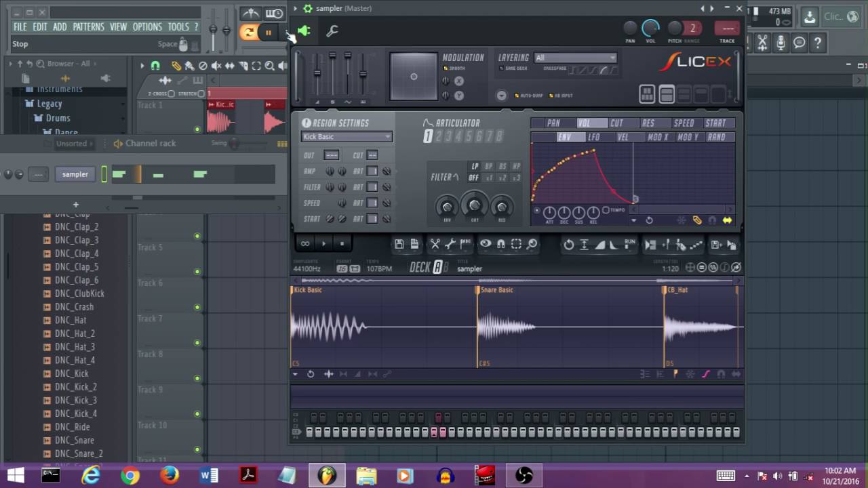868x488 pixels.
Task: Open Word from the taskbar
Action: pyautogui.click(x=209, y=476)
